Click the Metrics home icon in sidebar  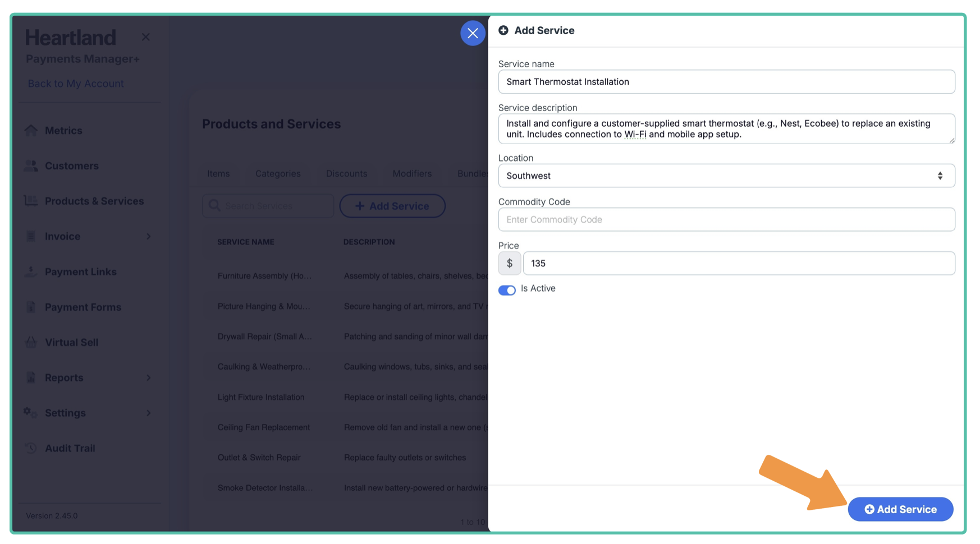[31, 130]
